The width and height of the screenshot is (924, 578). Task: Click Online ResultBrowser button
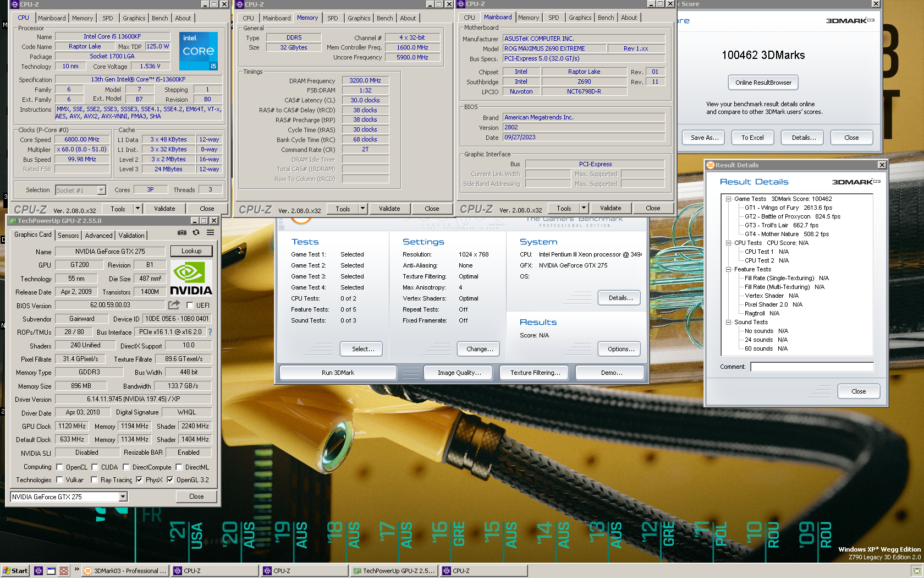pyautogui.click(x=763, y=83)
